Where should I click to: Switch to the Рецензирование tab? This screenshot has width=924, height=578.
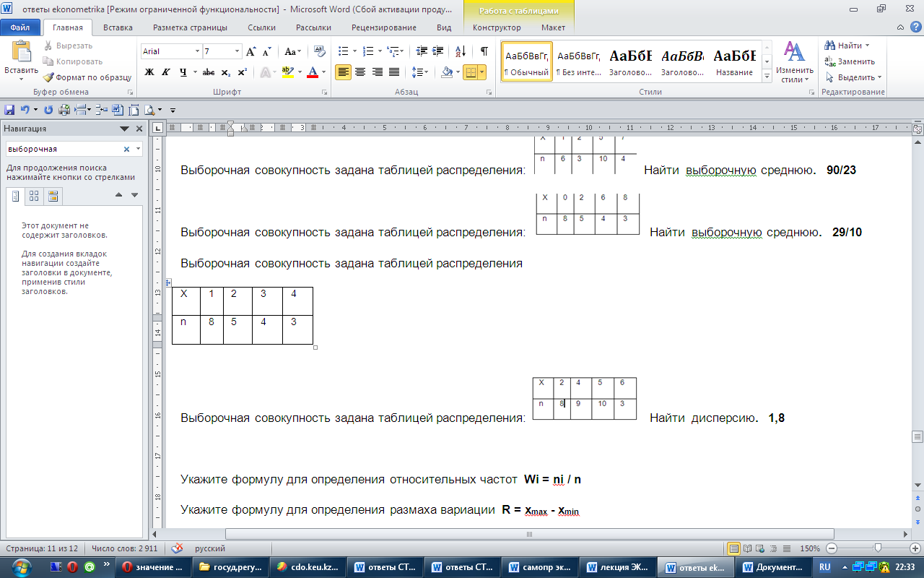click(384, 27)
